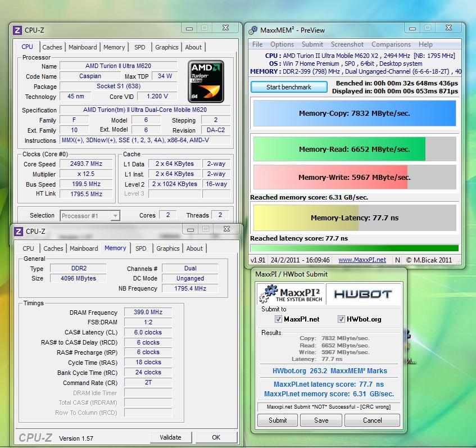
Task: Open Mainboard tab in lower CPU-Z window
Action: pyautogui.click(x=84, y=248)
